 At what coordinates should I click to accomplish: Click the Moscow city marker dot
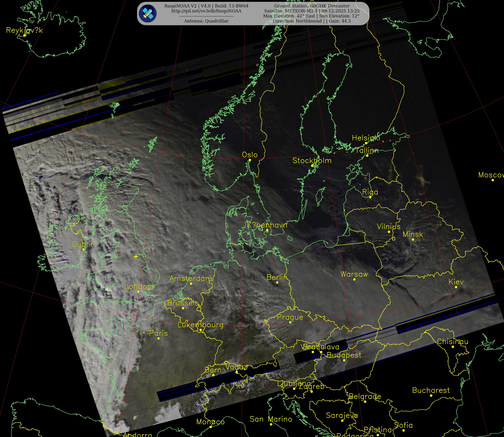pyautogui.click(x=493, y=180)
